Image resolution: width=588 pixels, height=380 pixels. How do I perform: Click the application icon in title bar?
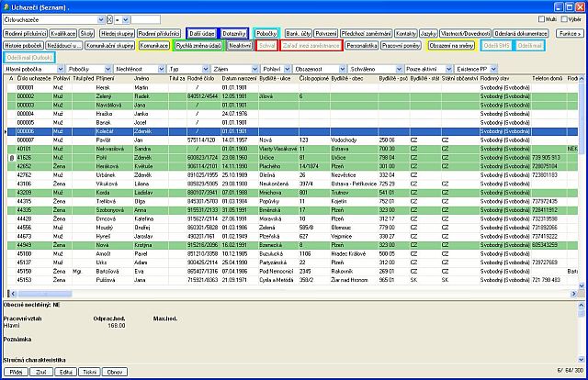[6, 7]
